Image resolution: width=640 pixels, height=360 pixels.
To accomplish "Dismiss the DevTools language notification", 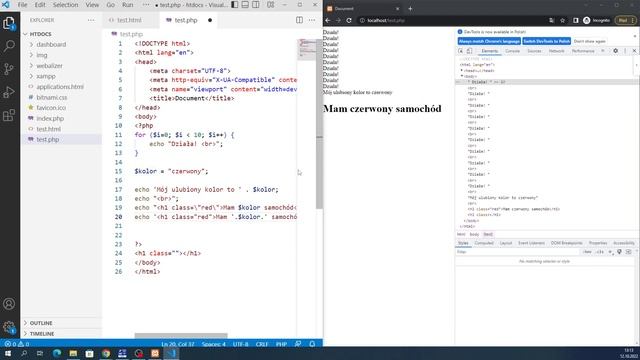I will (x=635, y=36).
